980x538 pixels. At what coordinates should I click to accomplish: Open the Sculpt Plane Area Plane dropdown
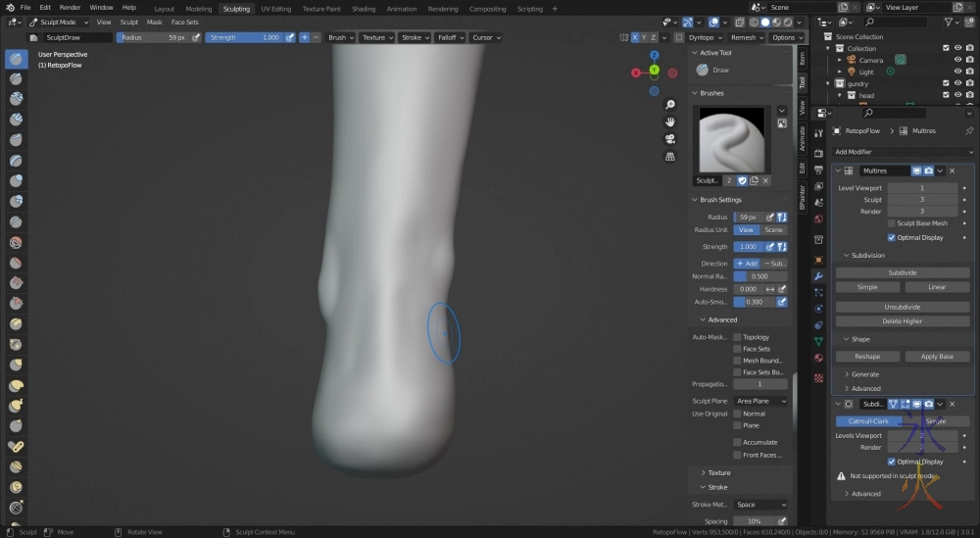[760, 401]
